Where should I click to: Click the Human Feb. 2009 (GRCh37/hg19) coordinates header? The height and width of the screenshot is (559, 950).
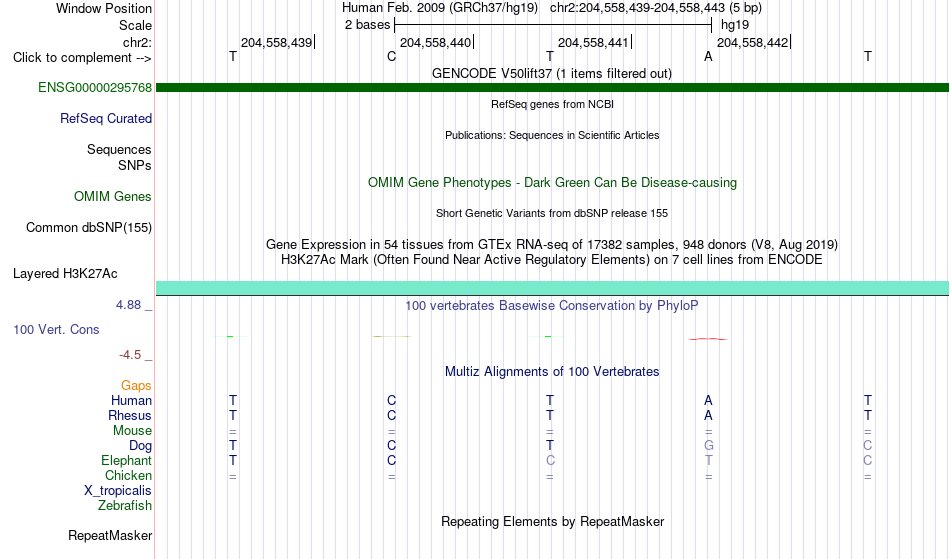click(x=552, y=8)
